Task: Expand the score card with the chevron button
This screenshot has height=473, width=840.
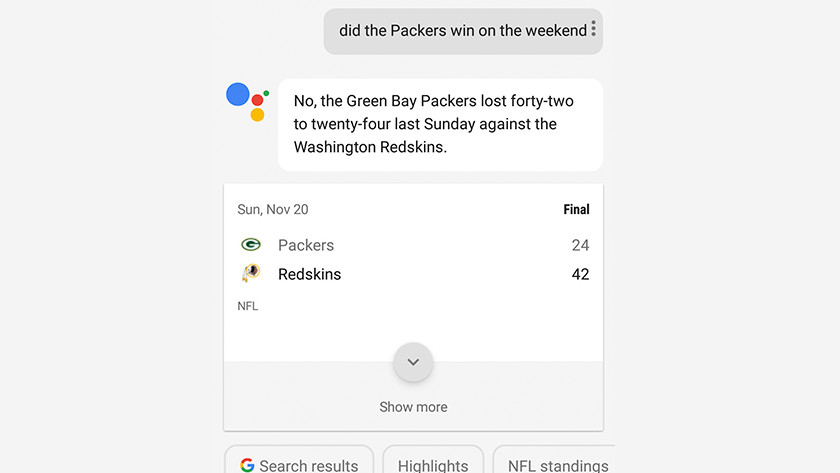Action: click(x=413, y=362)
